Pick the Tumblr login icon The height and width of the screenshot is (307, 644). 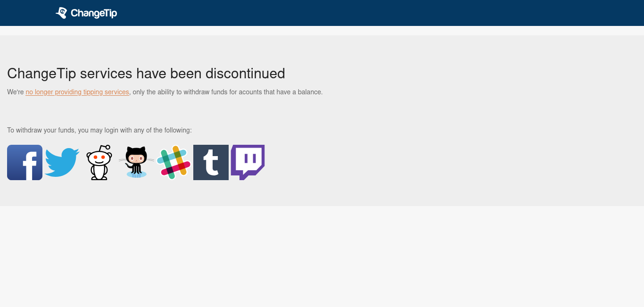[211, 162]
